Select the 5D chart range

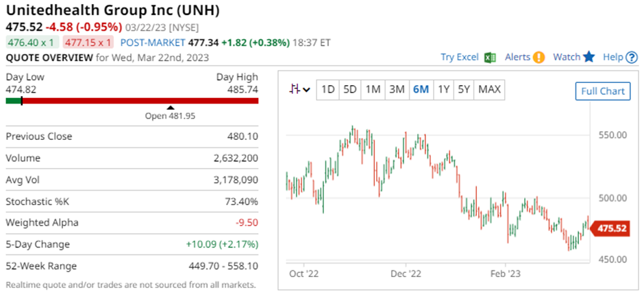tap(350, 89)
